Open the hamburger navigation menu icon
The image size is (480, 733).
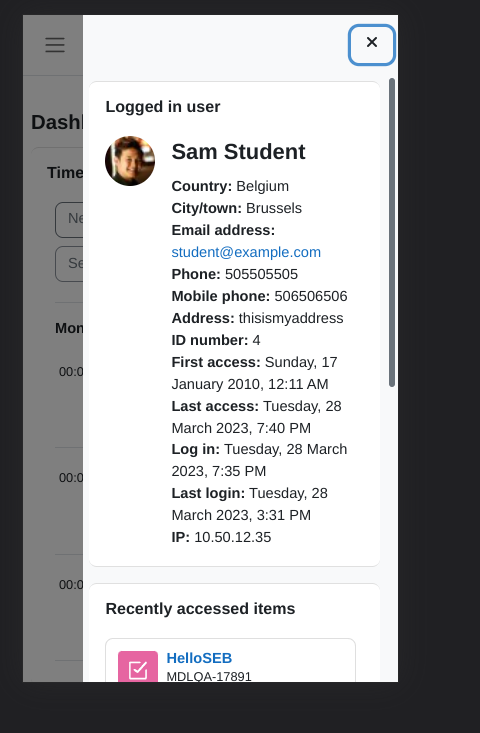[x=55, y=45]
